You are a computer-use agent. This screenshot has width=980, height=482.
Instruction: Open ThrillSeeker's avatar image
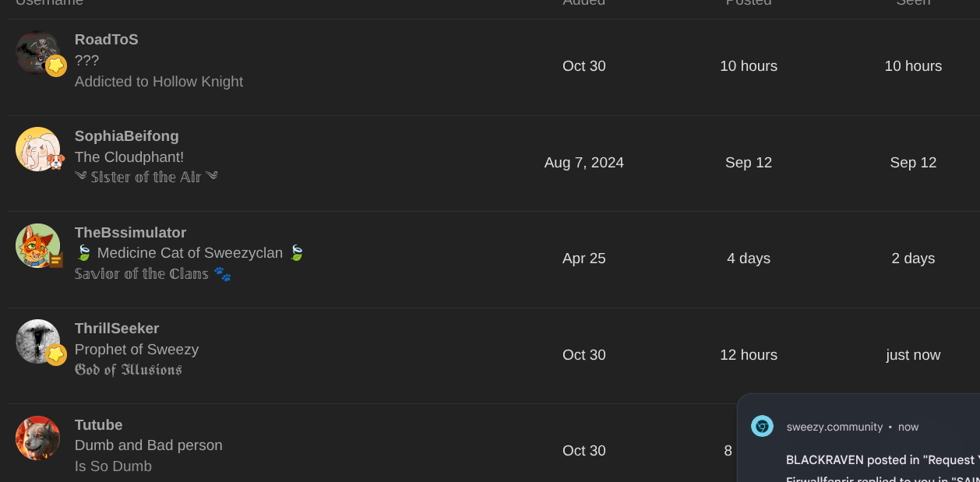[36, 340]
